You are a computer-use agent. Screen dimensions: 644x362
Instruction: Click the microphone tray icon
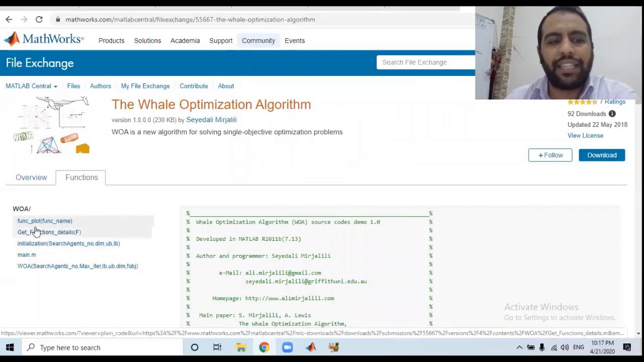tap(542, 347)
